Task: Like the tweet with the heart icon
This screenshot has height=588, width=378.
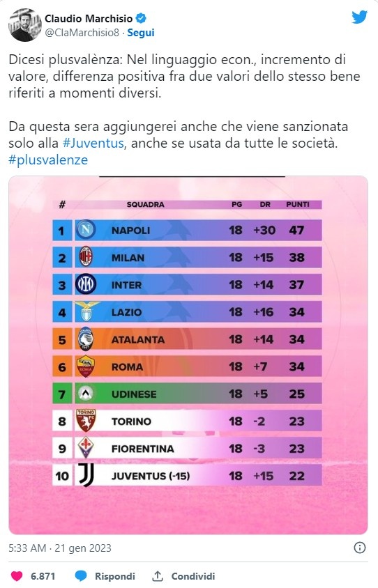Action: [17, 576]
